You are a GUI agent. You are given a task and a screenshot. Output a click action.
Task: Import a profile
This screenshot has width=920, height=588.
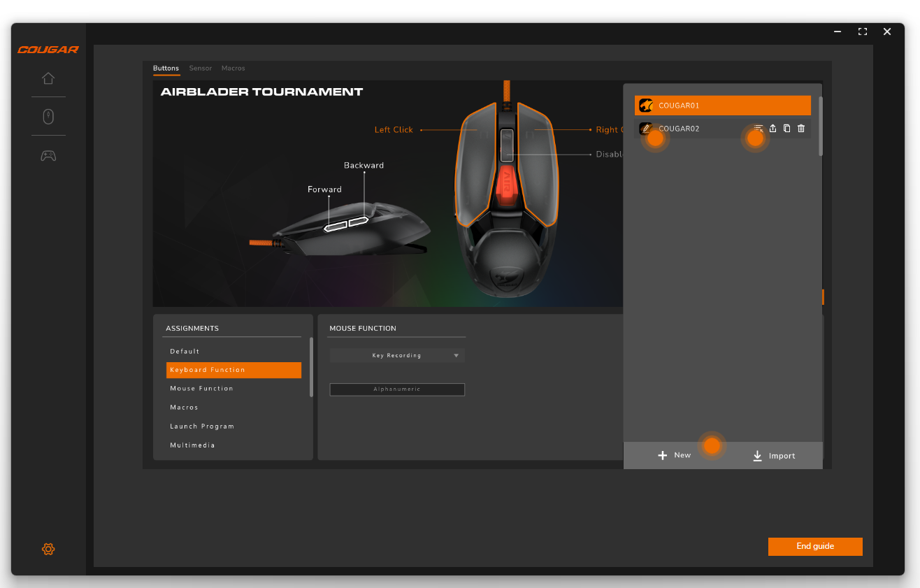773,456
